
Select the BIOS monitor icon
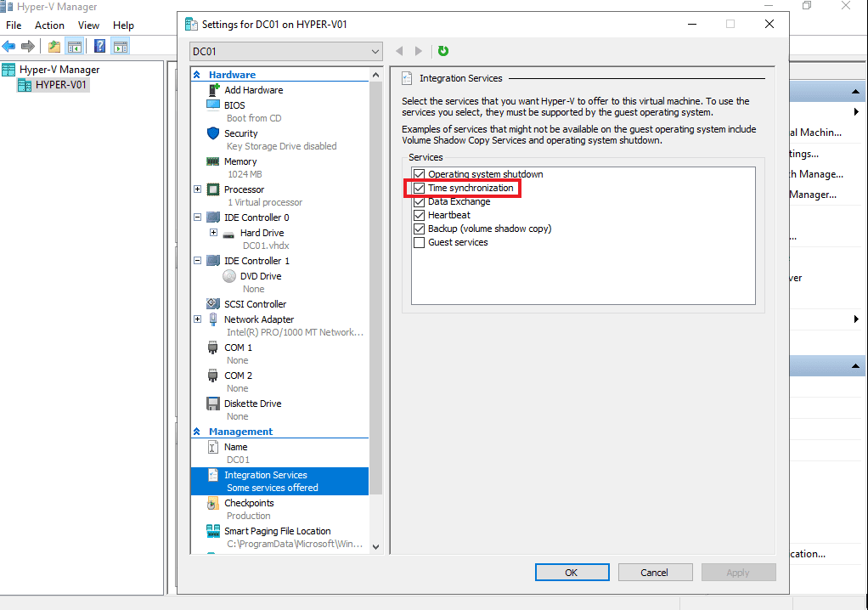coord(213,104)
